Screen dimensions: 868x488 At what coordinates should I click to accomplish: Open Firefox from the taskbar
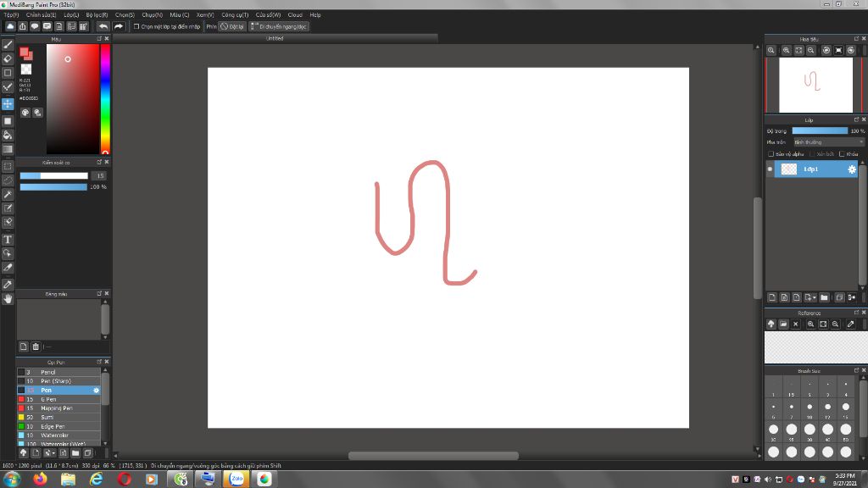(40, 480)
